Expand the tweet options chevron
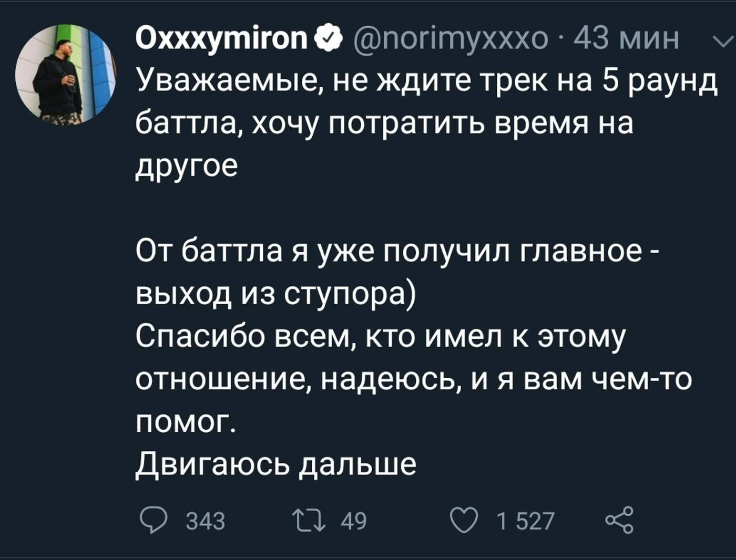 (724, 41)
